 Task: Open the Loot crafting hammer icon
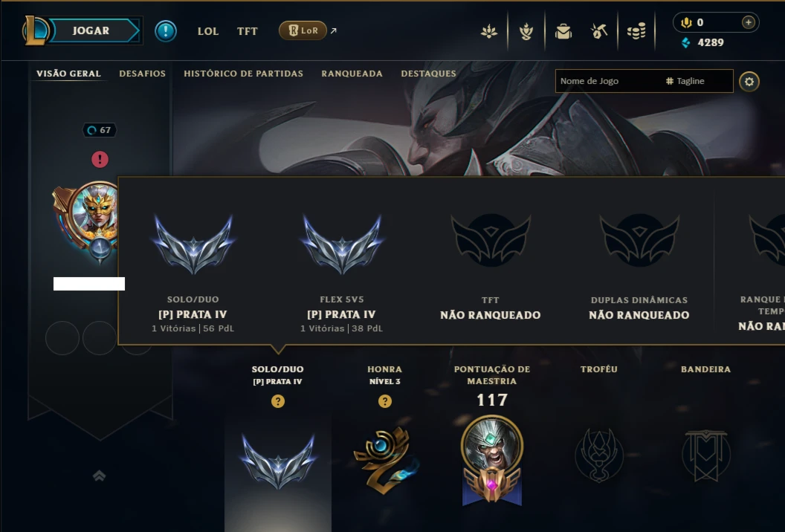[x=599, y=31]
